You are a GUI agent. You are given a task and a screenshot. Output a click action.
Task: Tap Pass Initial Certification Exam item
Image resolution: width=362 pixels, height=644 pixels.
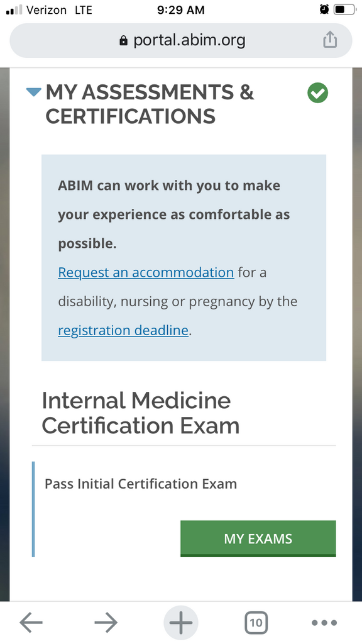coord(141,484)
